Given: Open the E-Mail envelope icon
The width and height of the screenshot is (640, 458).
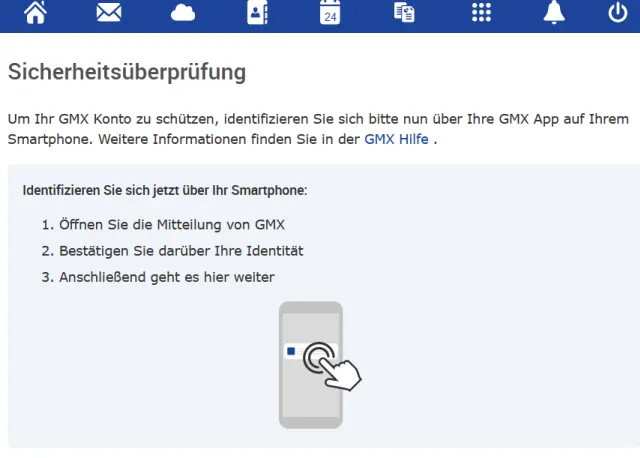Looking at the screenshot, I should pyautogui.click(x=109, y=12).
